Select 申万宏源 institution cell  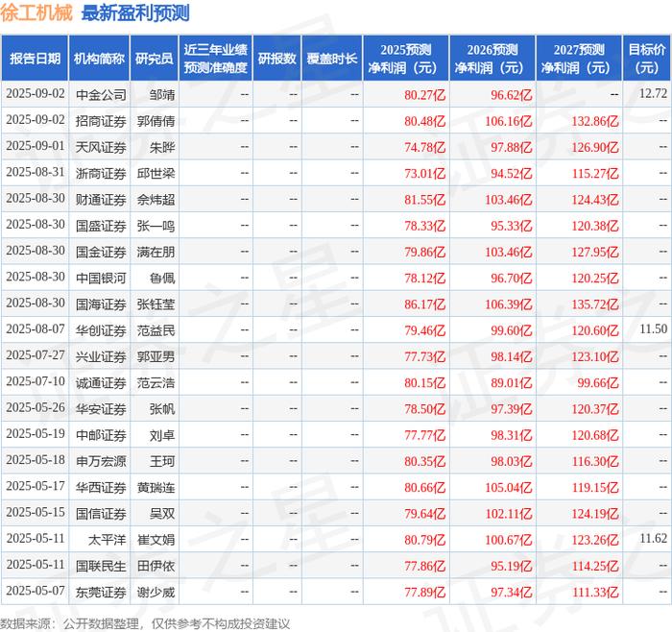pos(101,461)
